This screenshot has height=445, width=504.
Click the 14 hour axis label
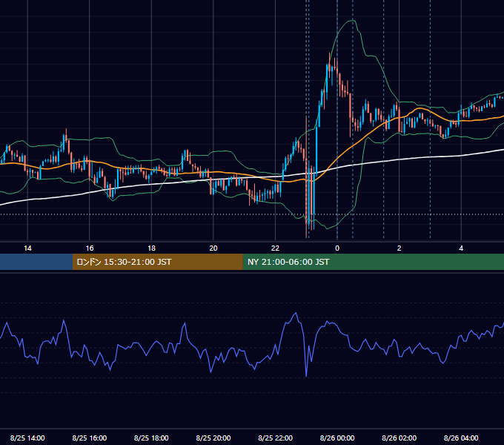(x=27, y=248)
